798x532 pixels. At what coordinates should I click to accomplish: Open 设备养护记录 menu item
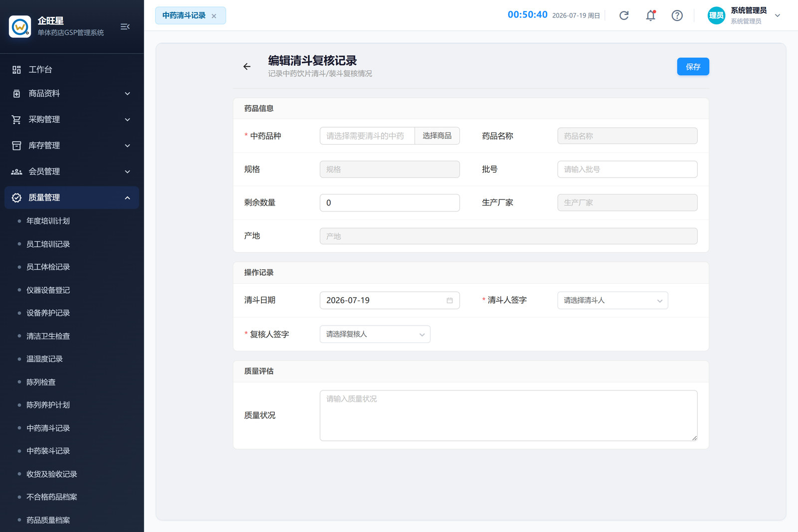pyautogui.click(x=48, y=313)
